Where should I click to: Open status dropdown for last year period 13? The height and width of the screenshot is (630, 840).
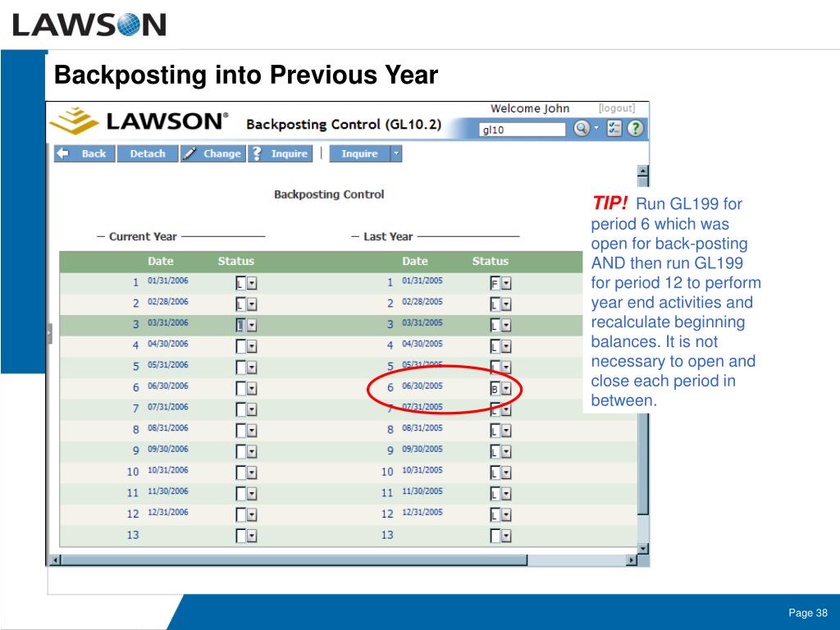point(506,536)
